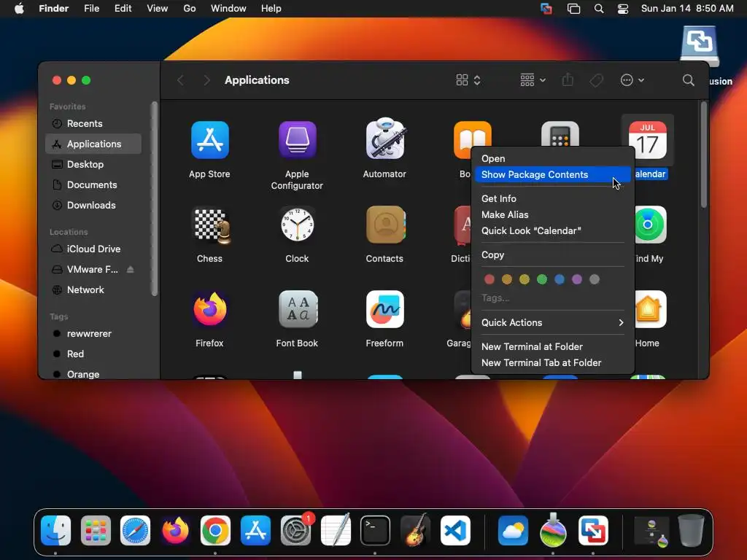The width and height of the screenshot is (747, 560).
Task: Go back with the left arrow
Action: (x=181, y=80)
